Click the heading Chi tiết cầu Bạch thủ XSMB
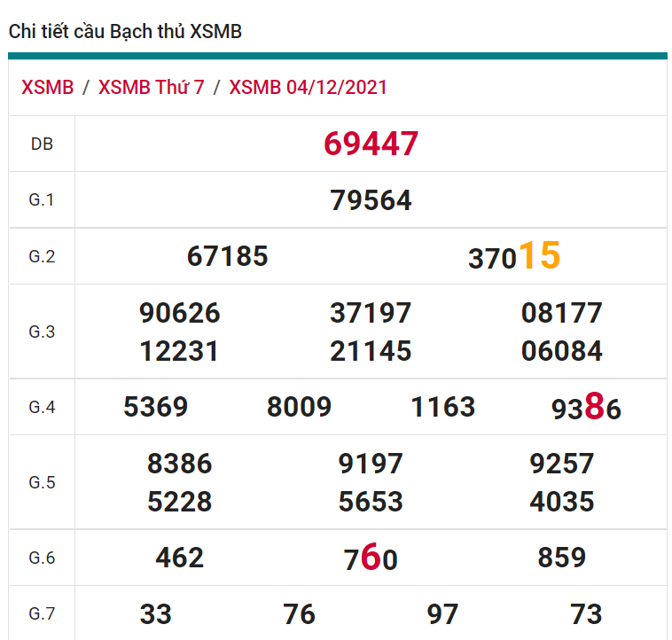This screenshot has height=640, width=672. coord(125,32)
